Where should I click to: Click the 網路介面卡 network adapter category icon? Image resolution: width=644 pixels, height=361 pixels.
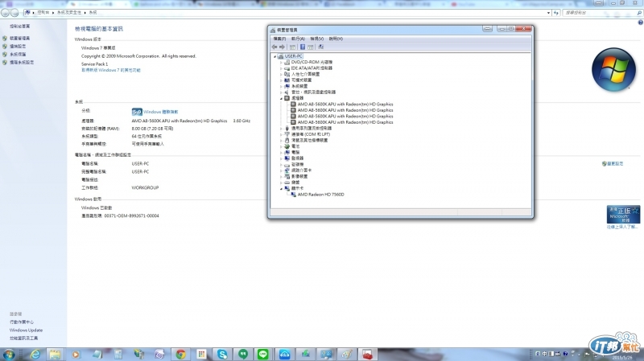point(287,170)
